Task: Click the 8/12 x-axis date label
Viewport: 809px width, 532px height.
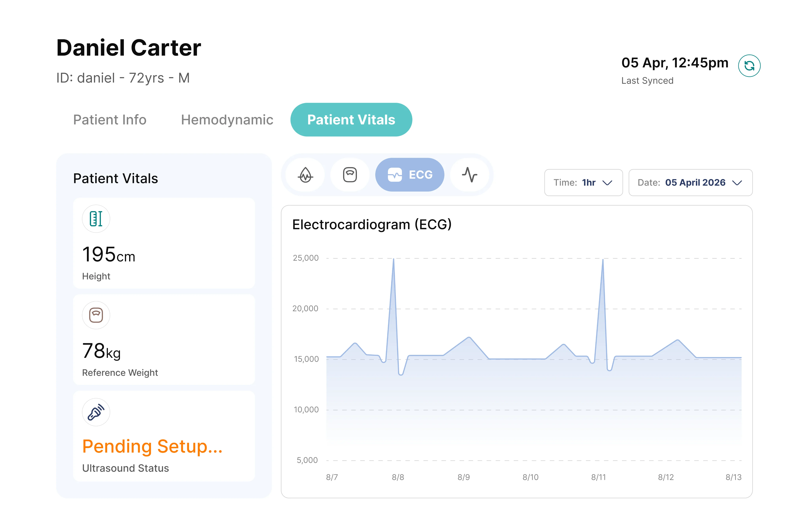Action: click(x=666, y=477)
